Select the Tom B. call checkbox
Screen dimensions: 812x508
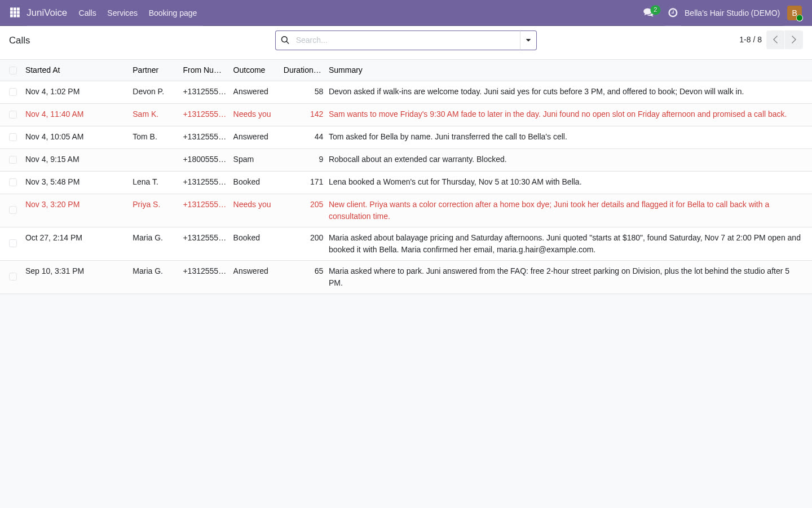tap(13, 137)
